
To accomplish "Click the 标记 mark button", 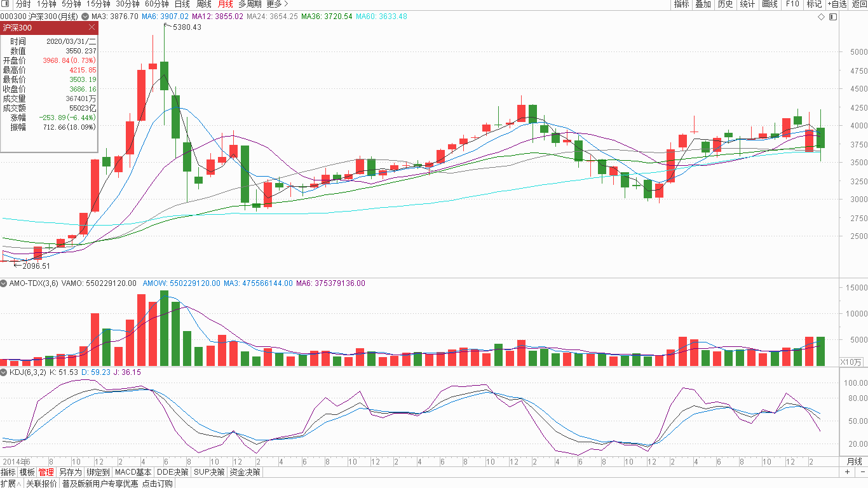I will [x=814, y=4].
